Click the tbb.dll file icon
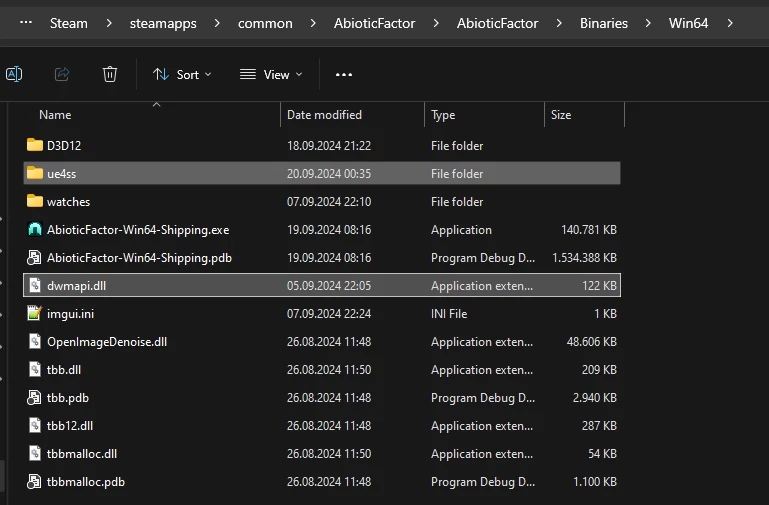769x505 pixels. (x=34, y=369)
